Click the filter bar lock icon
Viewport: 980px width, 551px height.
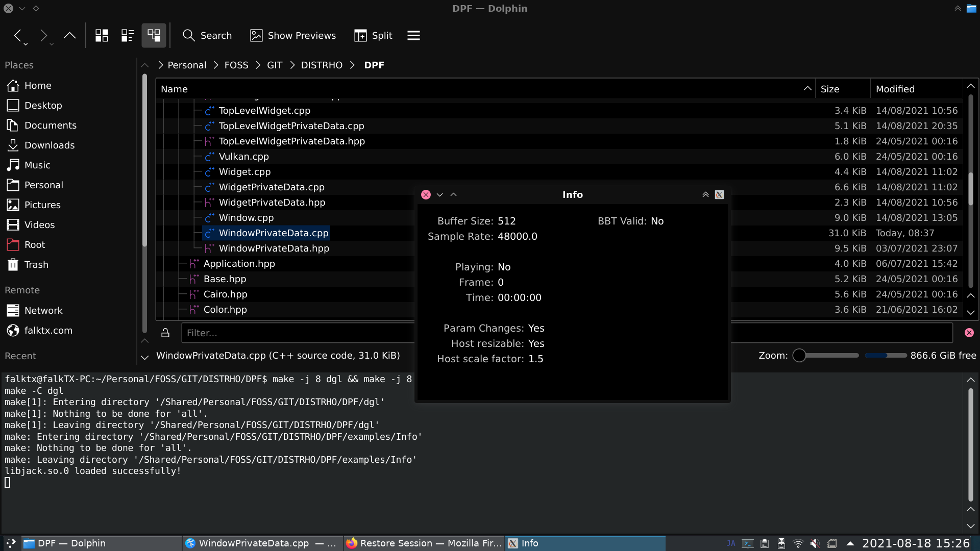[x=165, y=333]
